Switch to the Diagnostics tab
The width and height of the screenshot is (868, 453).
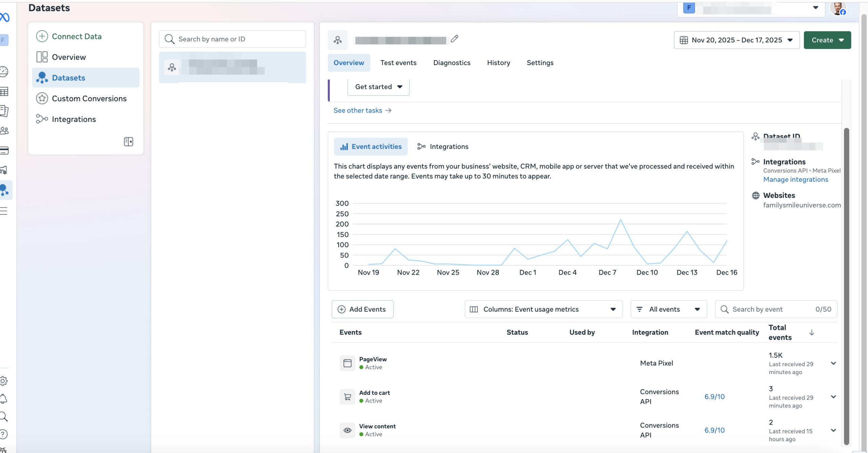point(452,63)
